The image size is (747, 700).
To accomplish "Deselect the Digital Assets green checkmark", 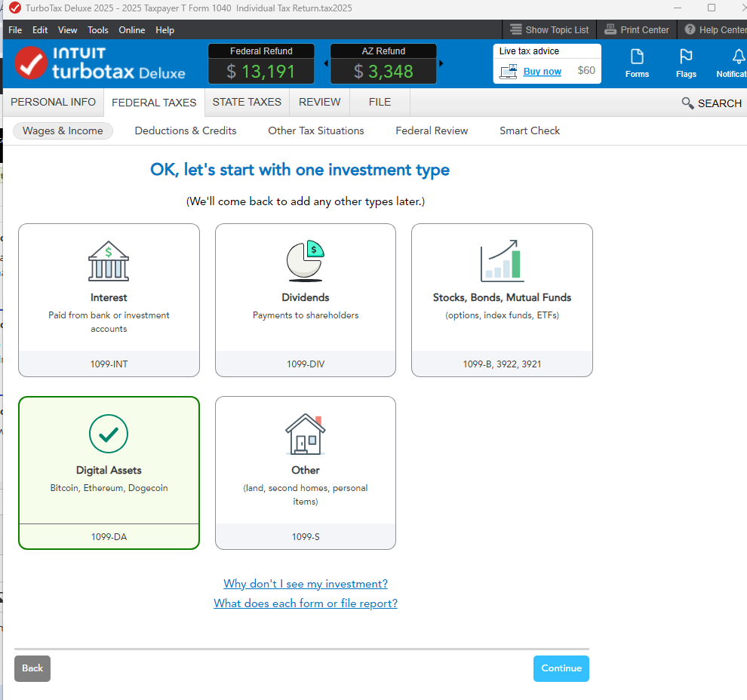I will click(x=109, y=434).
